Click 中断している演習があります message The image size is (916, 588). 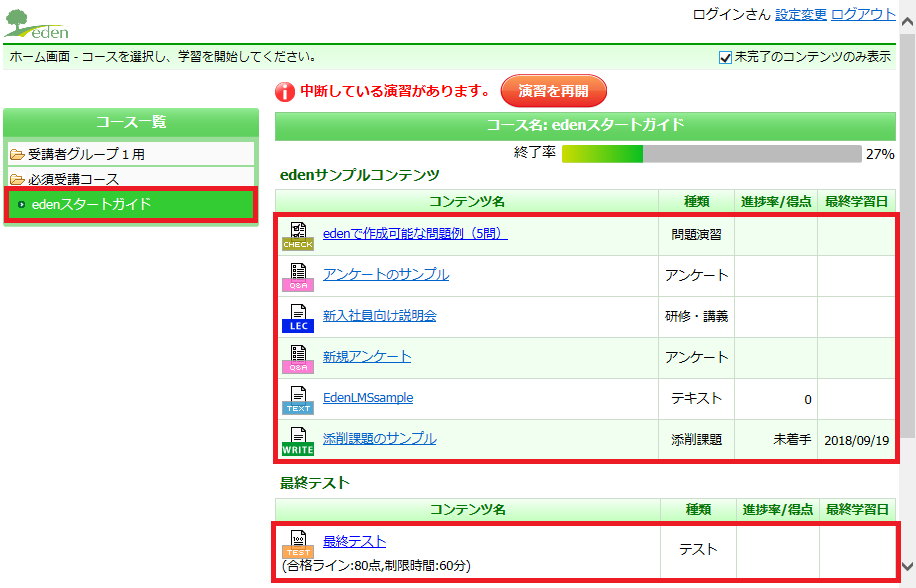click(x=394, y=91)
